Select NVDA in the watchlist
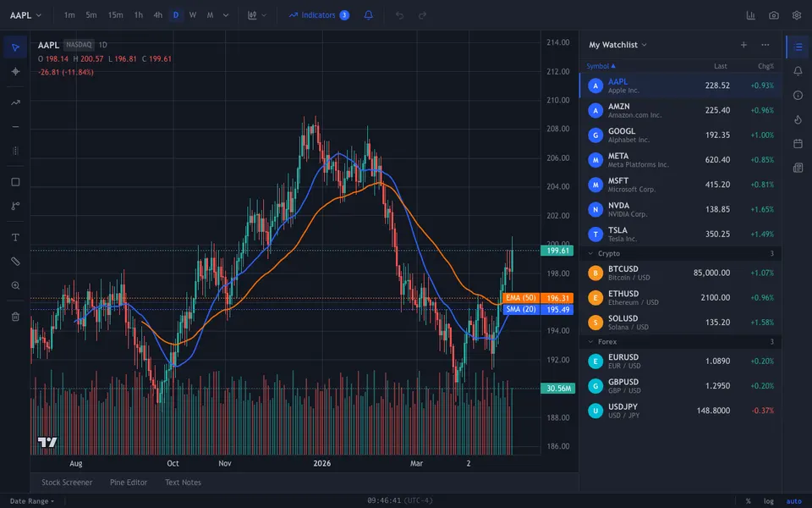 (x=680, y=209)
